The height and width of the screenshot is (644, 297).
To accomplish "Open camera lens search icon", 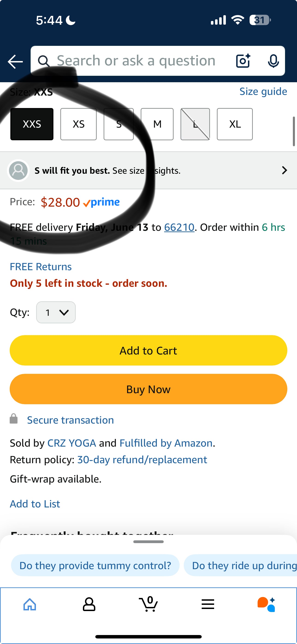I will coord(243,61).
